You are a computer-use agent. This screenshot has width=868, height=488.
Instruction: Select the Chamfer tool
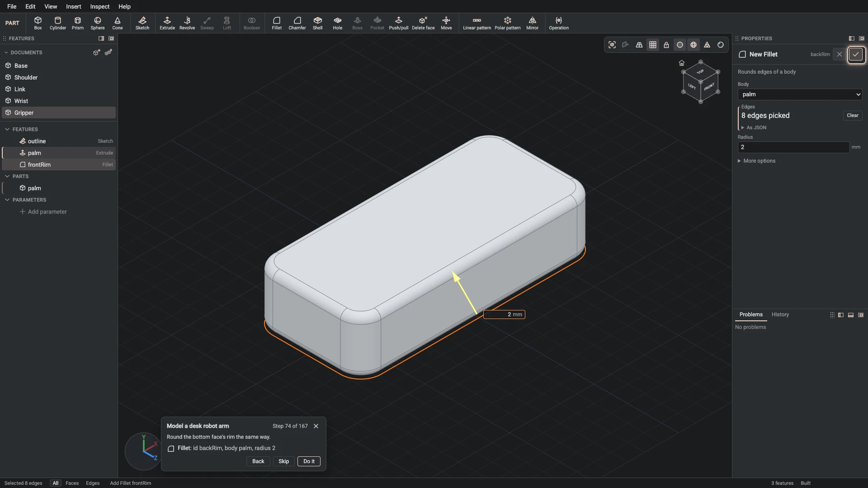297,23
